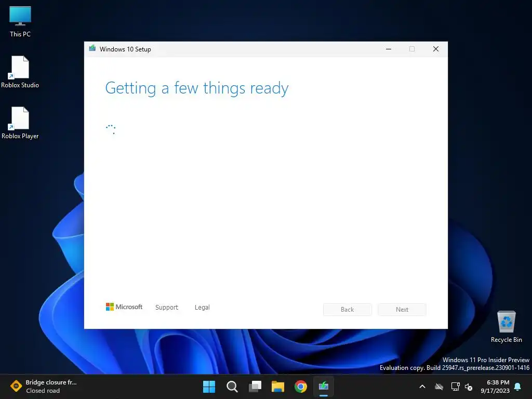Open the Support link in Setup

167,308
